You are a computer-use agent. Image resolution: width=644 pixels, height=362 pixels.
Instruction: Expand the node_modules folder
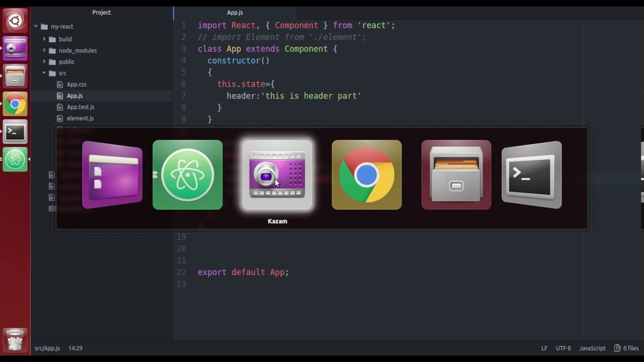44,50
